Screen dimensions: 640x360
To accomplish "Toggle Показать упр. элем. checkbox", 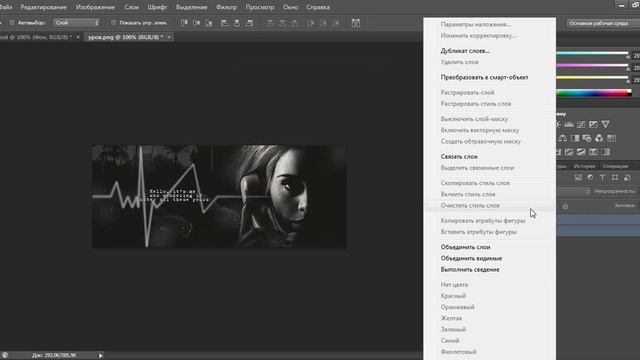I will tap(113, 23).
